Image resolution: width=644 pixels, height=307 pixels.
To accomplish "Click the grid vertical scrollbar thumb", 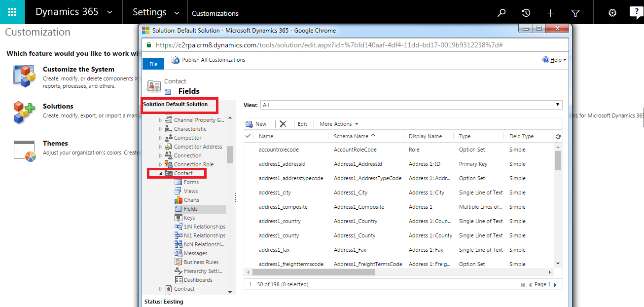I will pyautogui.click(x=558, y=160).
